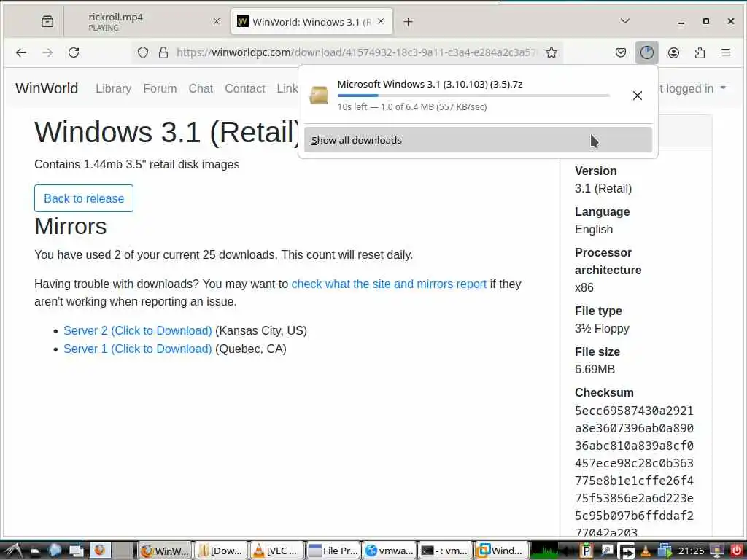This screenshot has width=747, height=560.
Task: Click the checksum hash text
Action: click(634, 472)
